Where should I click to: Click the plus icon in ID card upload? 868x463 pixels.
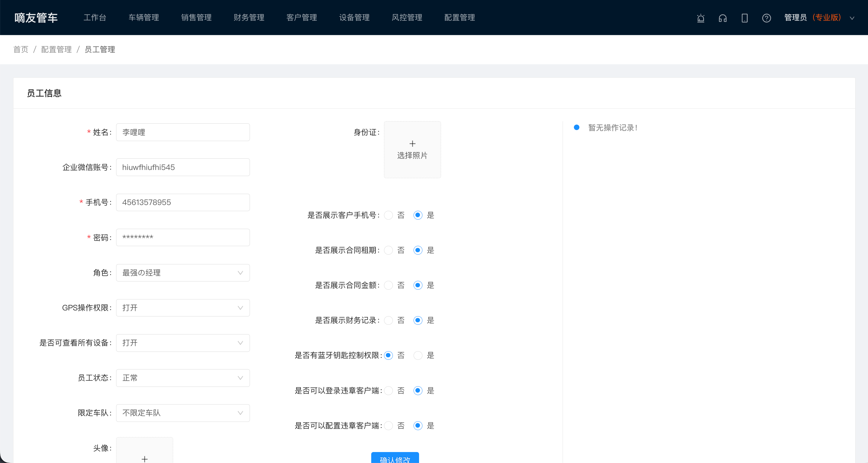coord(412,144)
